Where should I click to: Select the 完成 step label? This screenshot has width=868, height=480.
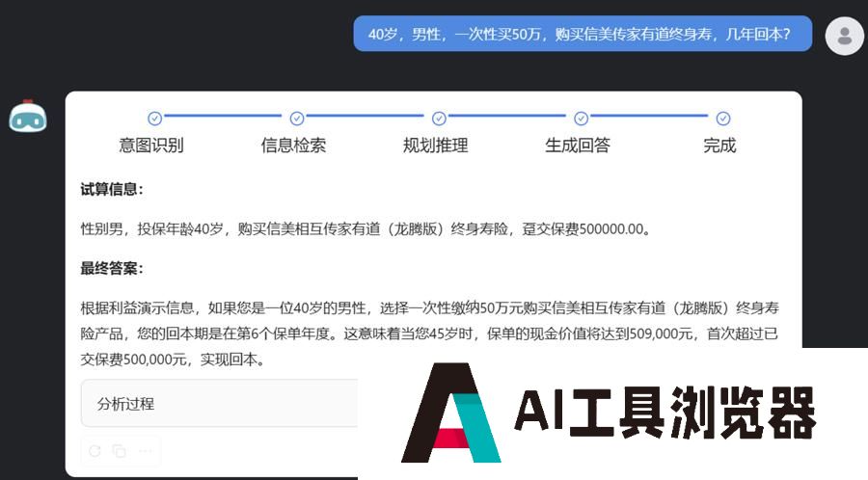[x=719, y=146]
